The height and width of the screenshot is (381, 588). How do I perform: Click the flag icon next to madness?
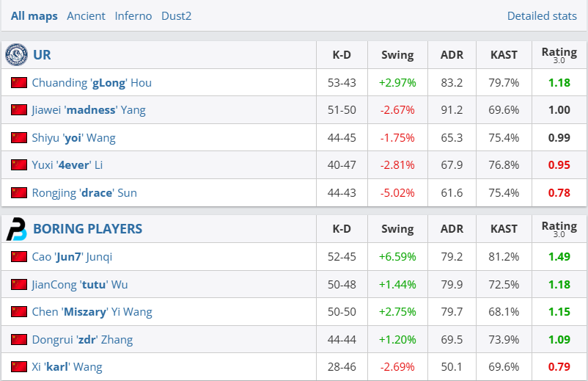[x=19, y=110]
